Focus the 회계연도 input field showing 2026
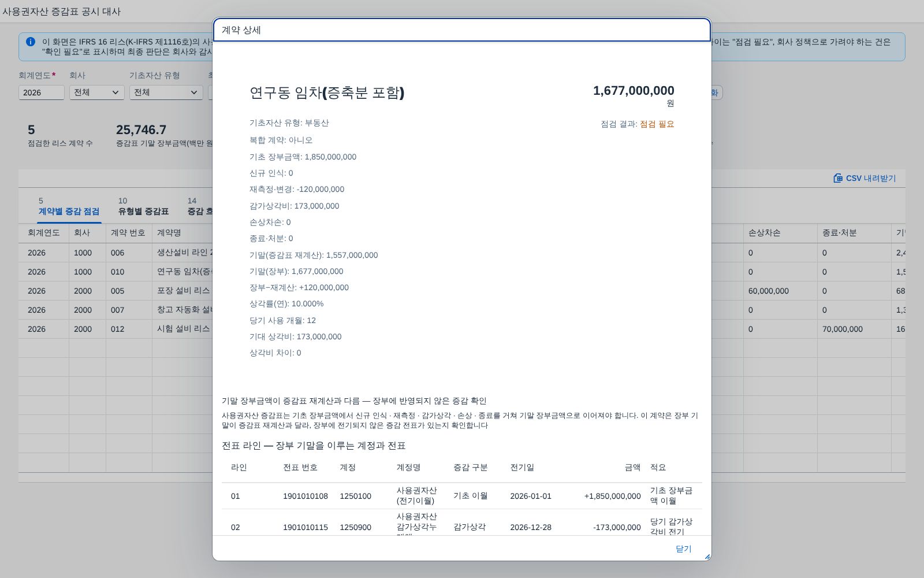 (41, 92)
